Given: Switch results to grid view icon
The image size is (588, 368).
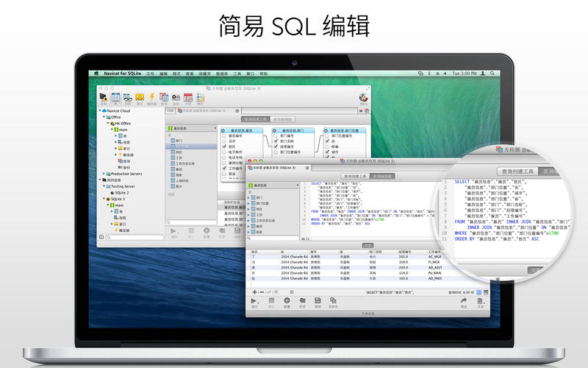Looking at the screenshot, I should pyautogui.click(x=479, y=292).
